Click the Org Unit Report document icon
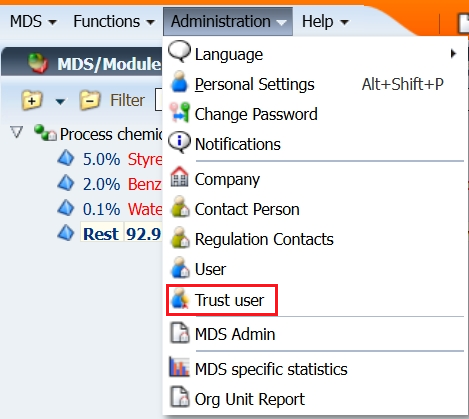Viewport: 469px width, 419px height. click(179, 397)
